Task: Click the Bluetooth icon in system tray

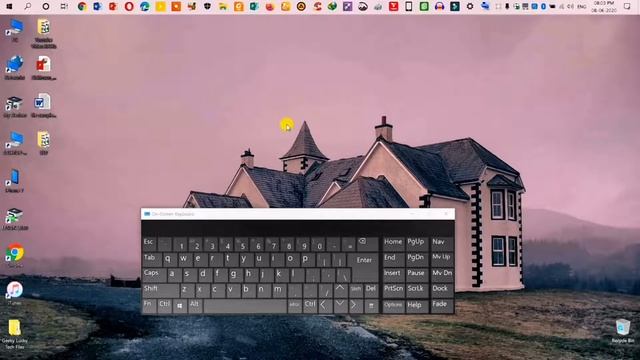Action: coord(543,7)
